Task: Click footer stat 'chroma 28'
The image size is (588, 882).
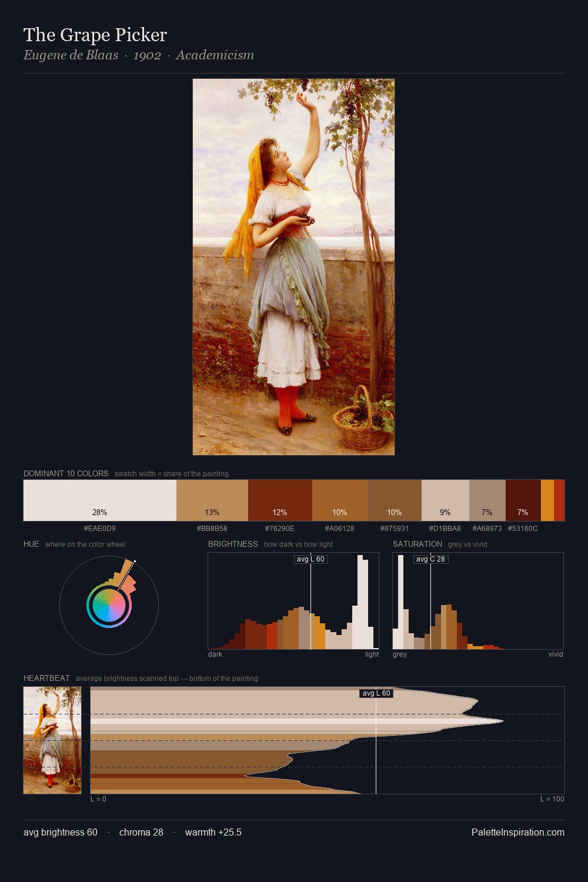Action: (x=141, y=832)
